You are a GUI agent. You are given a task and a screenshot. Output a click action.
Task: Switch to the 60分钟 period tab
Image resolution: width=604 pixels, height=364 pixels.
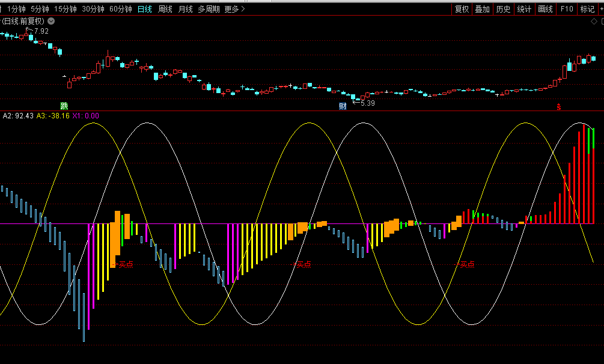[121, 9]
